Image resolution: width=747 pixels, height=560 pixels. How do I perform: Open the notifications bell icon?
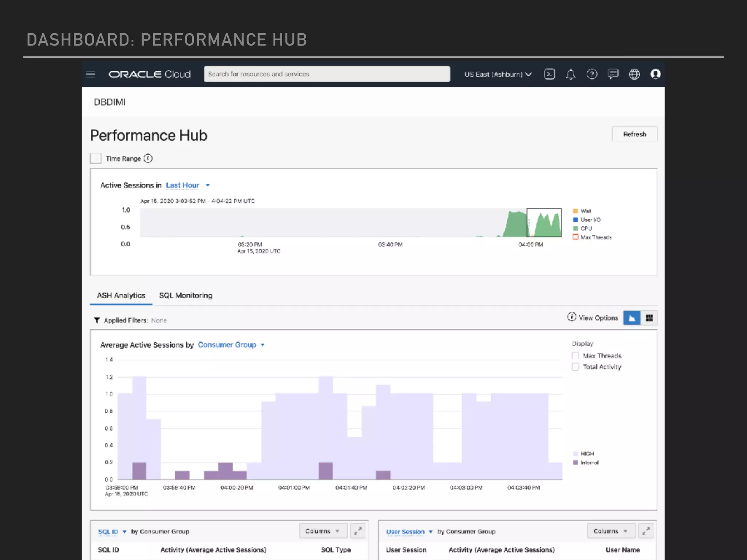tap(570, 74)
